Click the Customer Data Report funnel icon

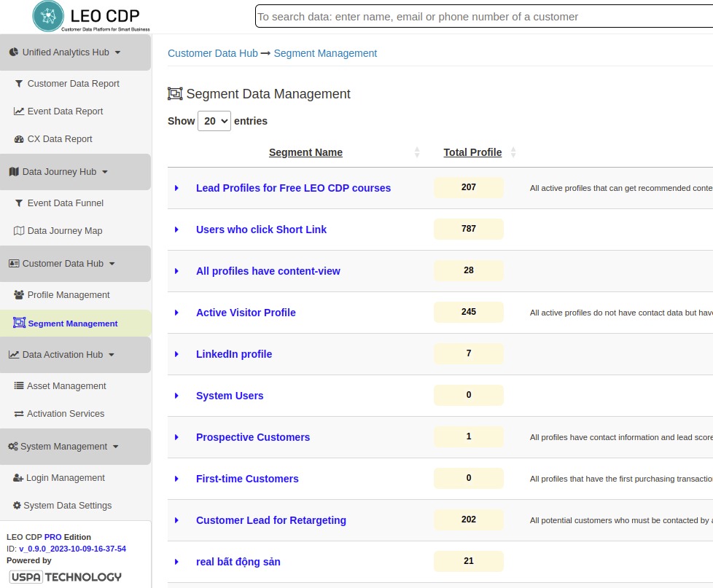point(19,84)
